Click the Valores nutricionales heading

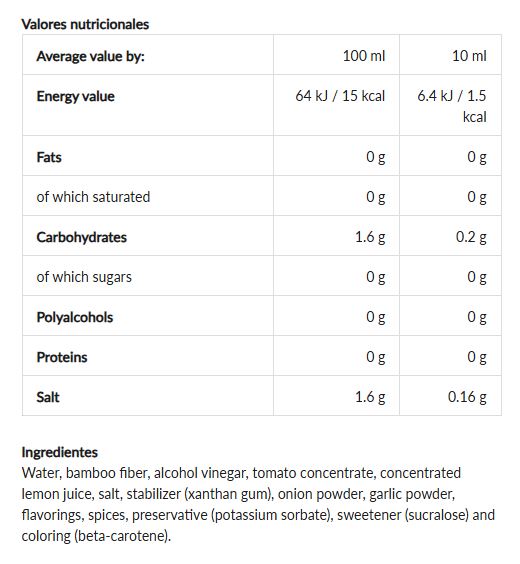click(85, 24)
